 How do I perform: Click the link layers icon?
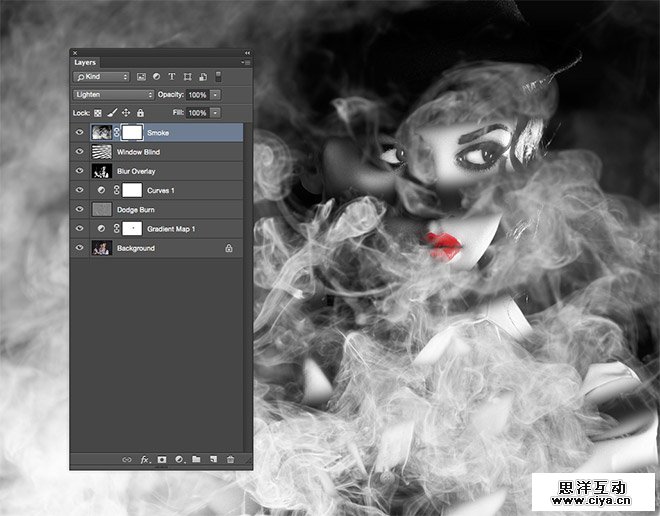[126, 459]
